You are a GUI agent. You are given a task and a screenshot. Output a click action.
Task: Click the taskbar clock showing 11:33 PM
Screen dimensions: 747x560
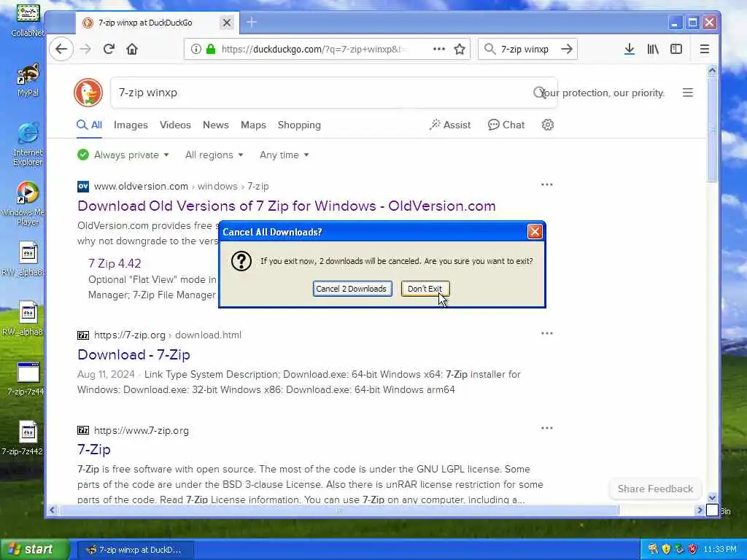pyautogui.click(x=720, y=550)
